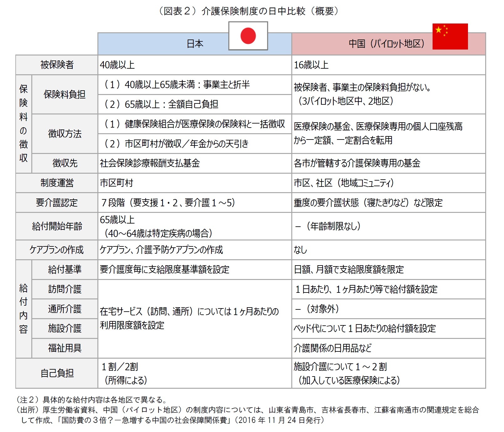Screen dimensions: 504x432
Task: Click cell 1日あたり、1ヶ月あたり等で給付額を設定
Action: point(389,289)
